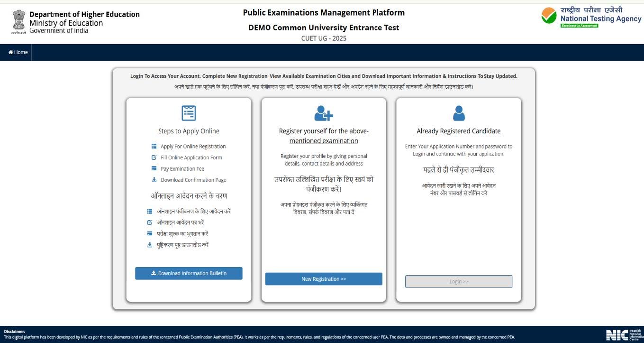Click the user silhouette icon above Already Registered
This screenshot has width=644, height=343.
459,113
